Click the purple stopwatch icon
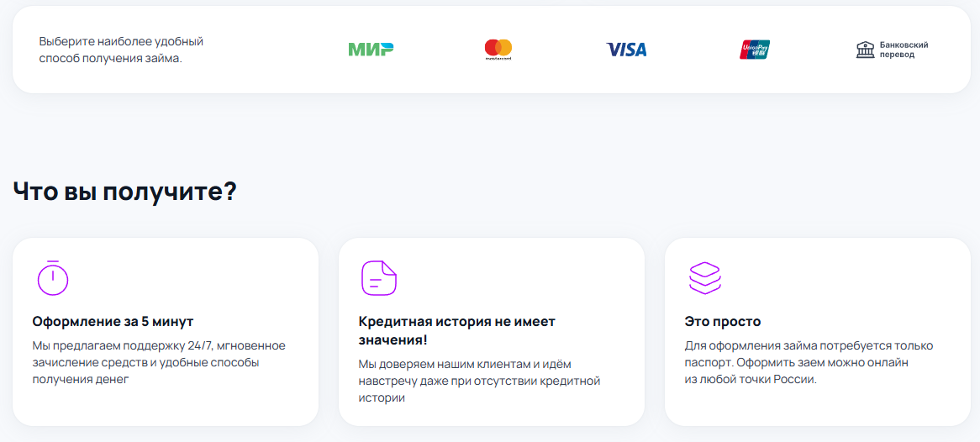980x442 pixels. (x=53, y=277)
